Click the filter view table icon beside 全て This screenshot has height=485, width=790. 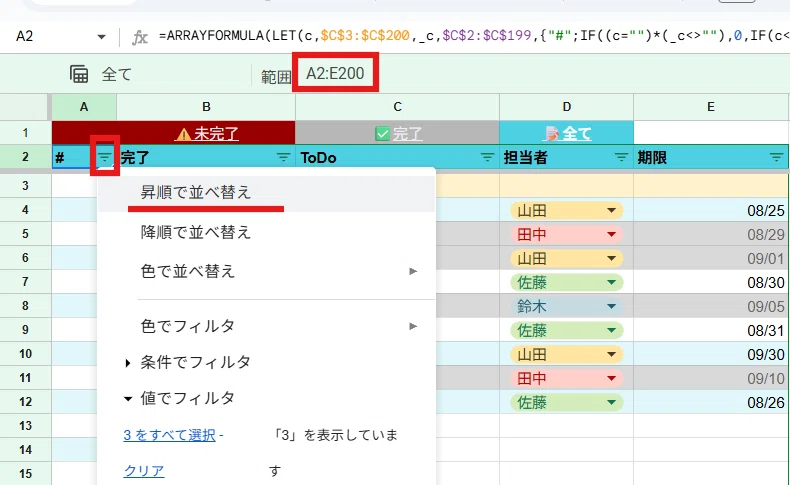click(x=79, y=74)
